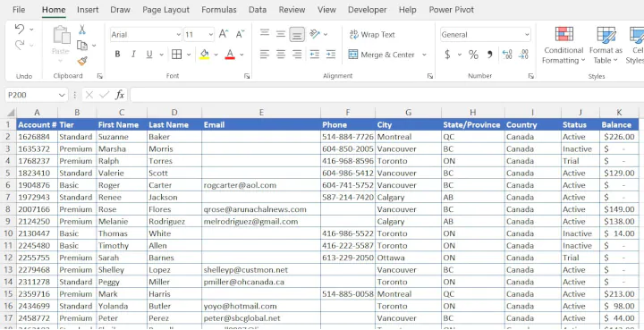The width and height of the screenshot is (644, 330).
Task: Apply yellow fill color bucket
Action: [205, 55]
